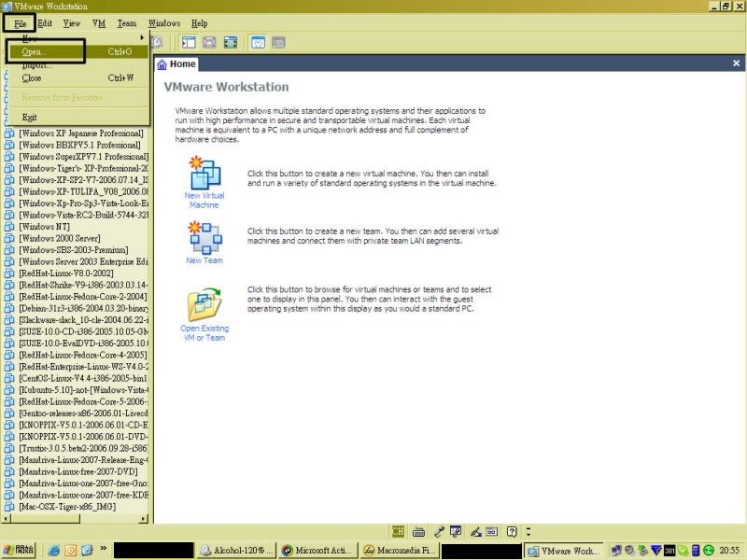This screenshot has height=560, width=747.
Task: Switch to Microsoft Acti... taskbar button
Action: click(318, 551)
